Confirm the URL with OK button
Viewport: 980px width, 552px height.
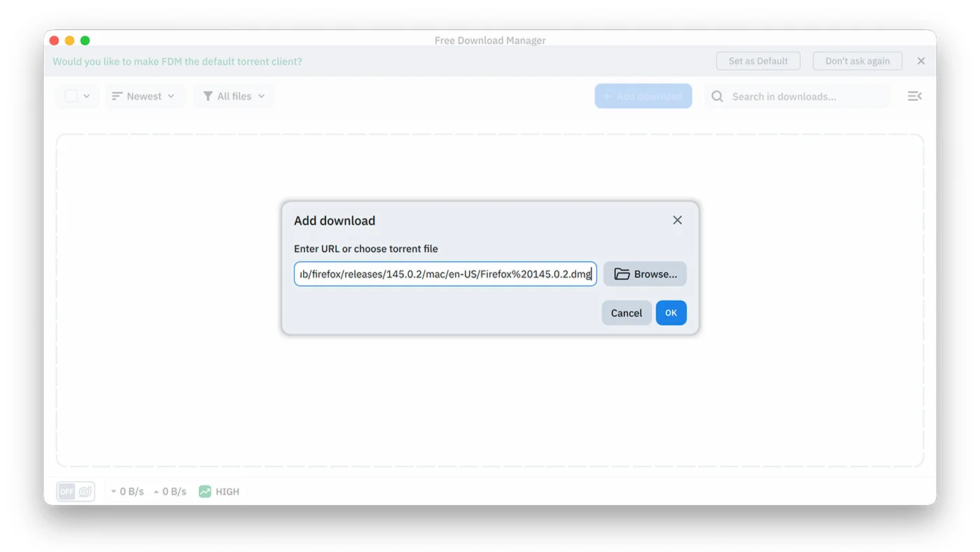pyautogui.click(x=671, y=313)
